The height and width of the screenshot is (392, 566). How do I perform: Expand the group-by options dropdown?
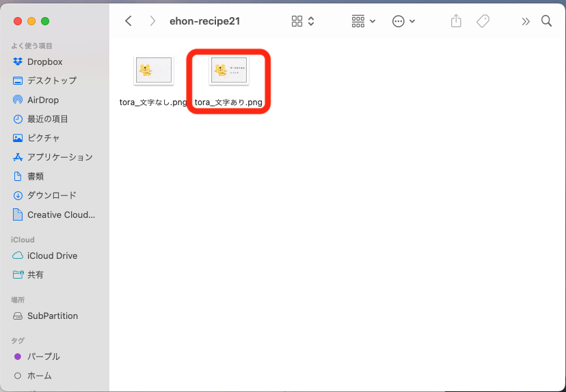coord(364,21)
